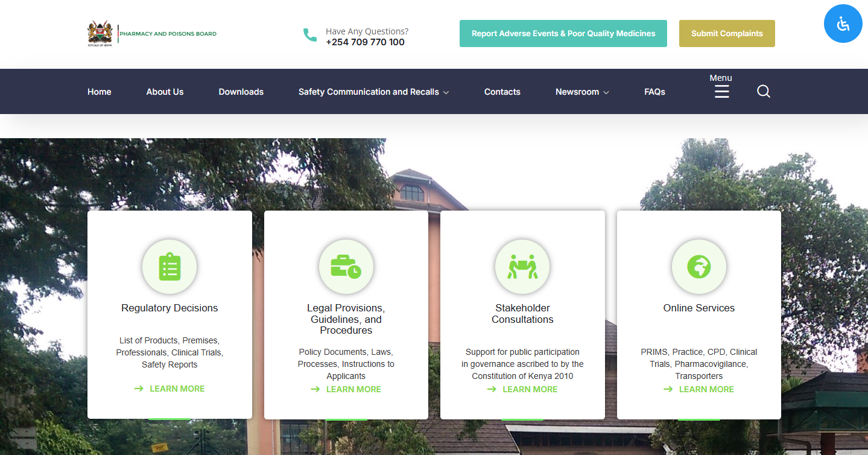Screen dimensions: 868x455
Task: Go to the Home menu item
Action: pos(100,92)
